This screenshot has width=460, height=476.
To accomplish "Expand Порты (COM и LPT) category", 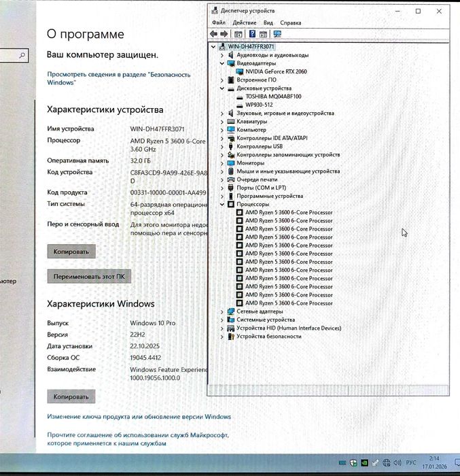I will 222,188.
